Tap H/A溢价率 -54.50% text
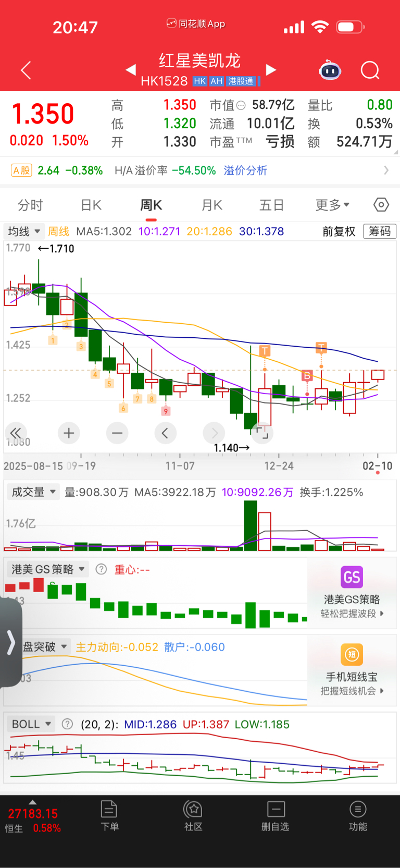Viewport: 400px width, 868px height. click(x=165, y=170)
